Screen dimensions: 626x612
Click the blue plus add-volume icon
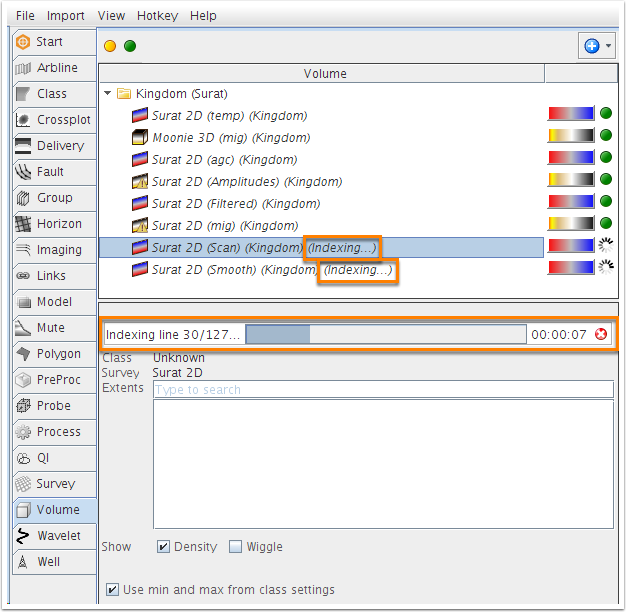pyautogui.click(x=592, y=46)
